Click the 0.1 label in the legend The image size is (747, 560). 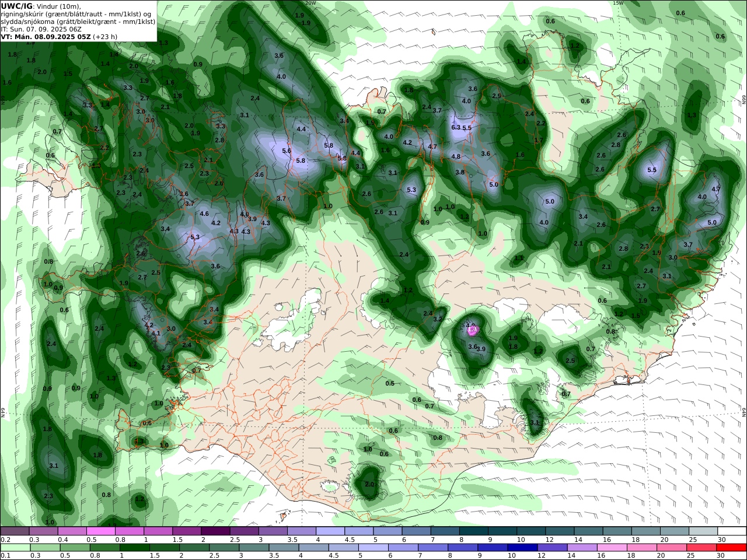coord(5,556)
